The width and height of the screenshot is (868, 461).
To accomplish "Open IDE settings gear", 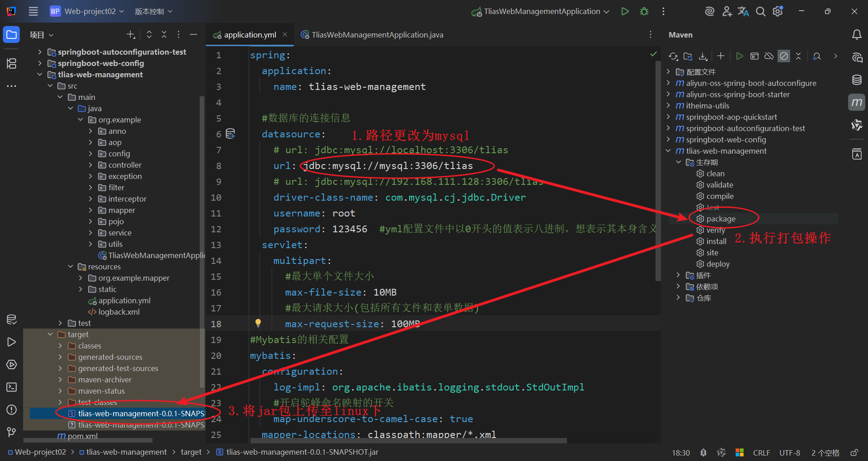I will click(778, 11).
